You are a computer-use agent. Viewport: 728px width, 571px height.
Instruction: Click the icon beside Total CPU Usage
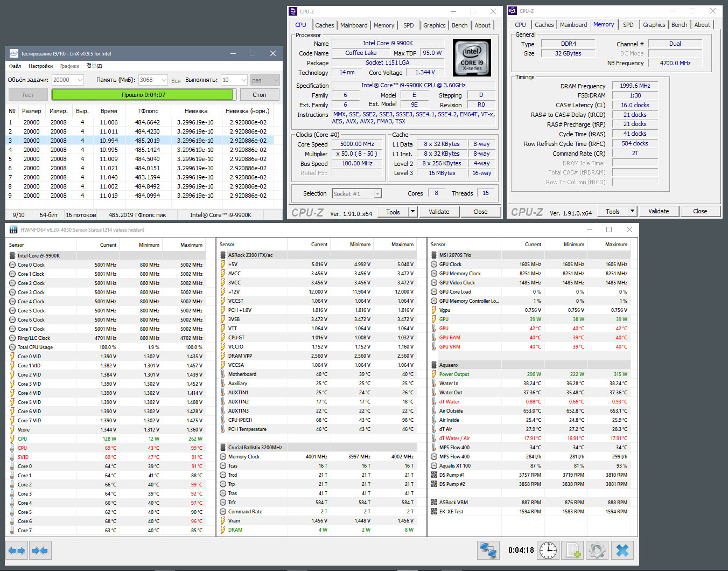pos(12,347)
